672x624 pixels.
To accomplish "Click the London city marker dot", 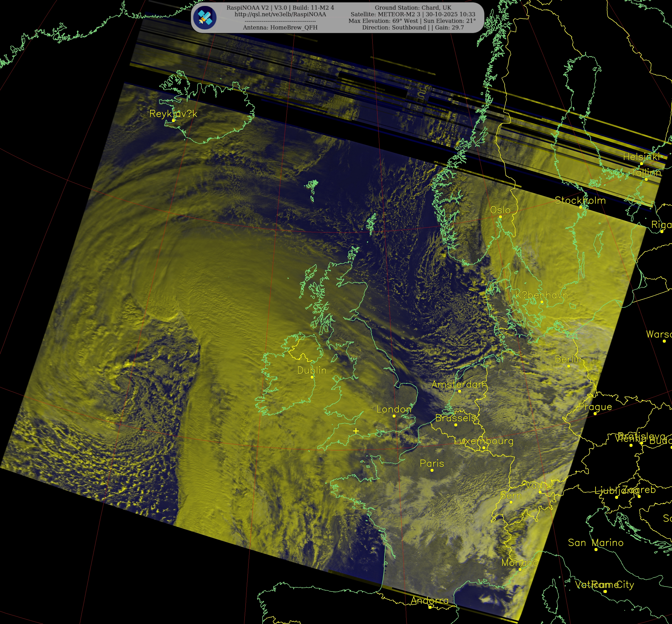I will [x=394, y=416].
